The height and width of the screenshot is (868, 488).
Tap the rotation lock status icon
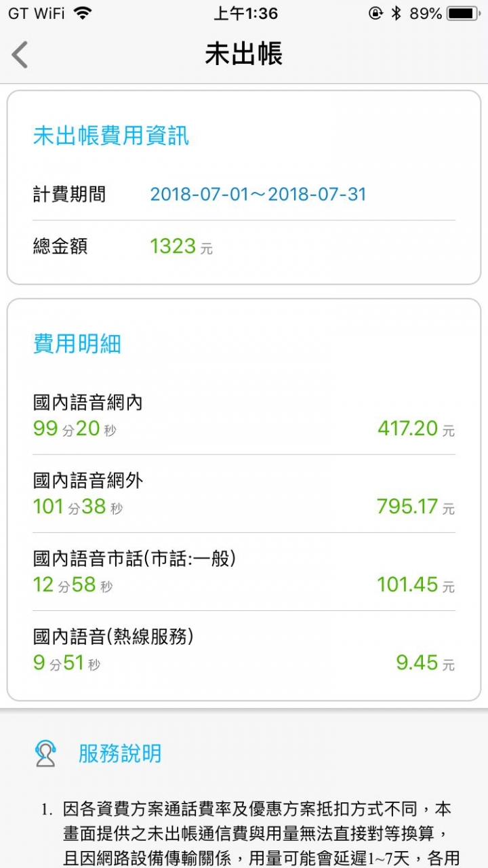pyautogui.click(x=375, y=13)
